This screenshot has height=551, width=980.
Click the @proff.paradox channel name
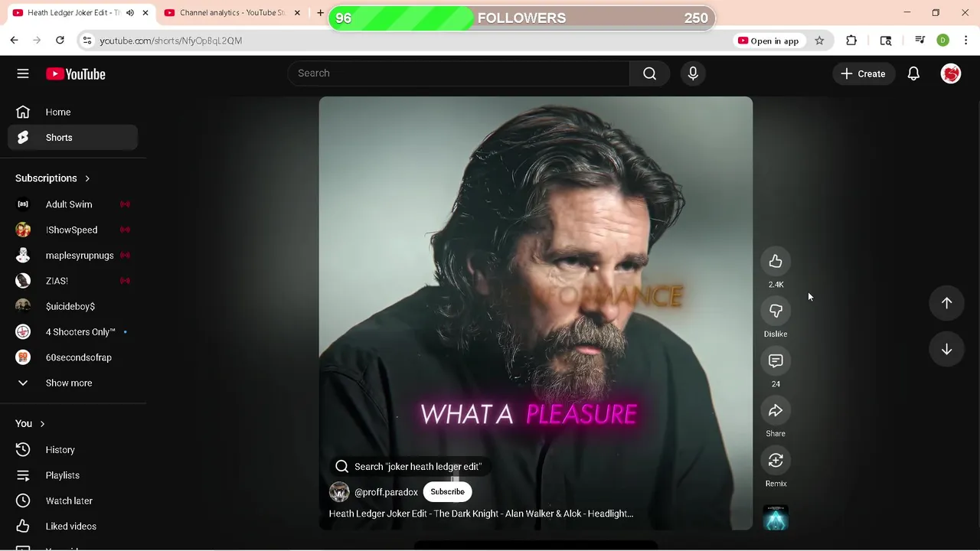[x=386, y=492]
